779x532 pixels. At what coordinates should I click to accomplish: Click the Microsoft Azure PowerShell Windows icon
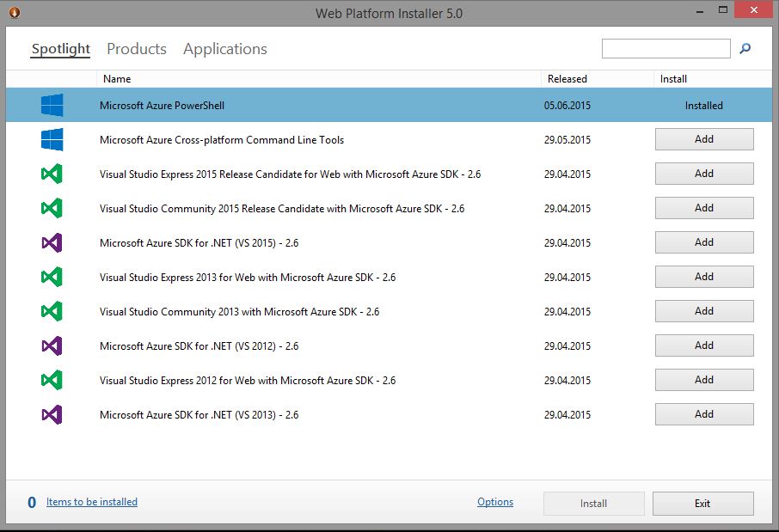click(x=52, y=105)
